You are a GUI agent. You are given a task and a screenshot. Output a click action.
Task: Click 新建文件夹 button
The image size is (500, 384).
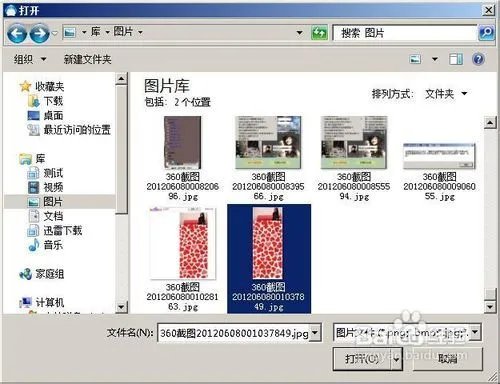tap(87, 59)
